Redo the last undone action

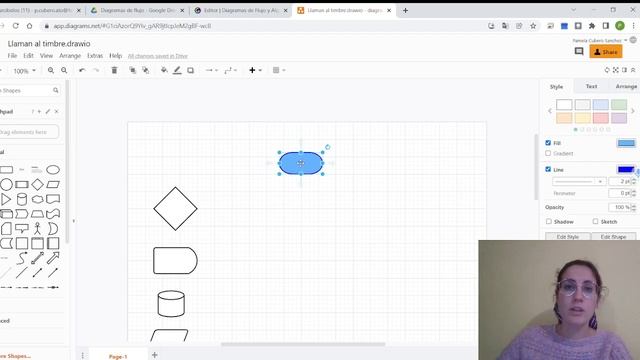(96, 70)
